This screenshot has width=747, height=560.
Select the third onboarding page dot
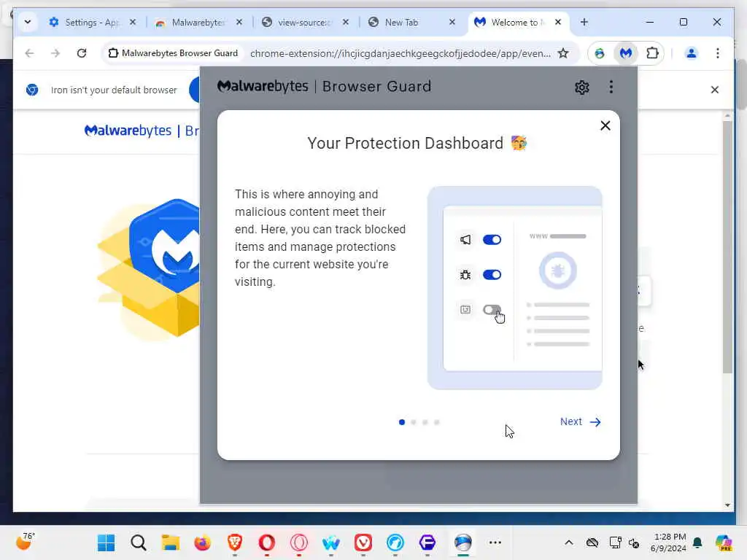pos(425,422)
